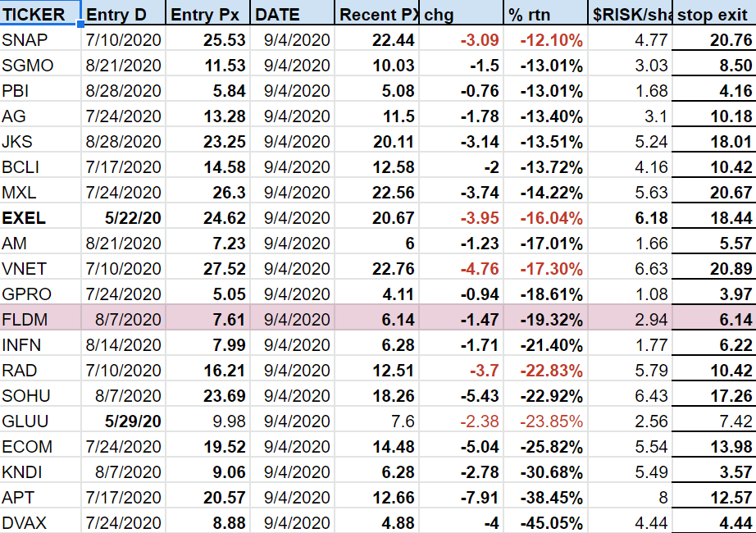Image resolution: width=756 pixels, height=533 pixels.
Task: Select the APT risk value 8
Action: [631, 497]
